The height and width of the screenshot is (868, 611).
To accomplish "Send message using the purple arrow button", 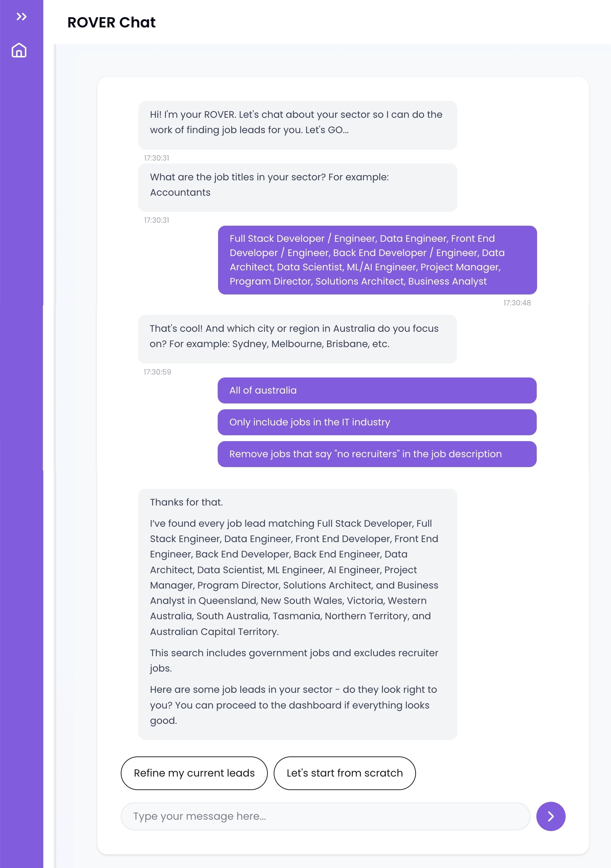I will 551,816.
